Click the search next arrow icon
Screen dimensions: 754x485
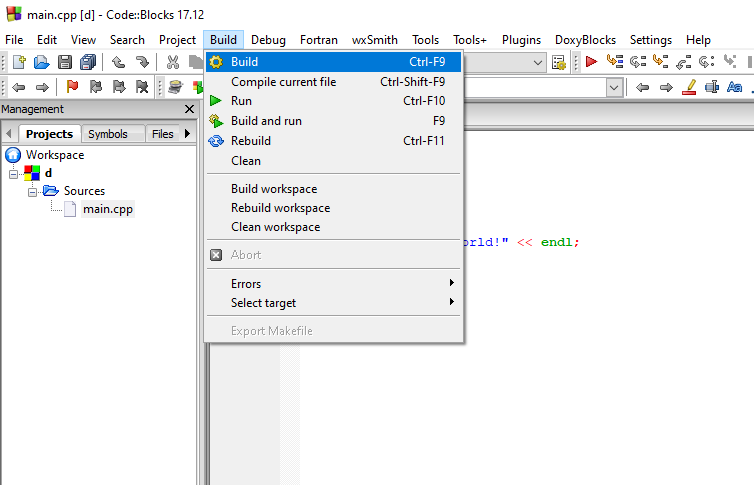(666, 87)
